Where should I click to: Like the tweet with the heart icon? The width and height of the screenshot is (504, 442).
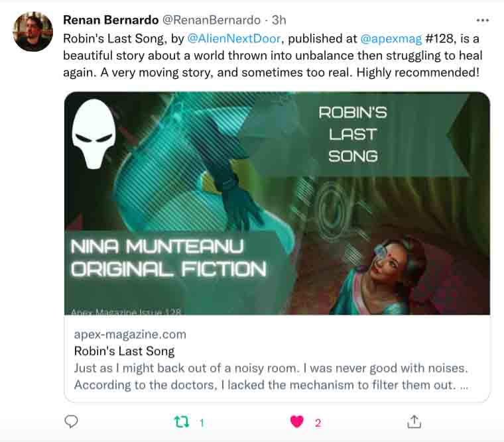(297, 421)
